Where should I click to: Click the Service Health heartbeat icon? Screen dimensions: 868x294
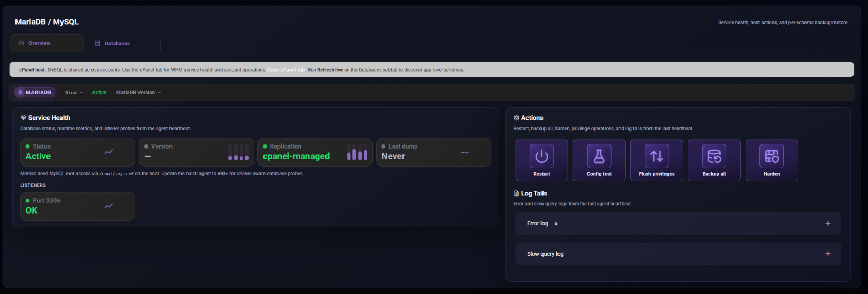coord(23,118)
